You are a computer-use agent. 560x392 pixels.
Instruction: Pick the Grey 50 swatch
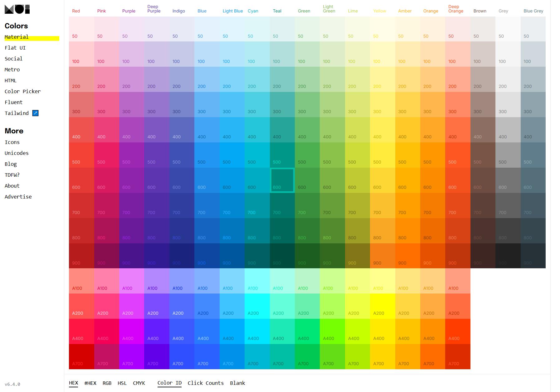(508, 29)
